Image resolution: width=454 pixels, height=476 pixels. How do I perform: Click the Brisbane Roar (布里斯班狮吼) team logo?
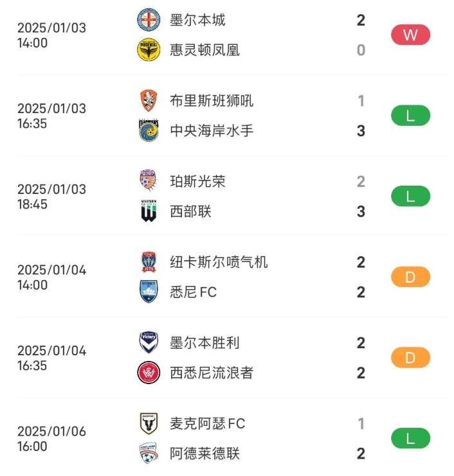pyautogui.click(x=149, y=101)
